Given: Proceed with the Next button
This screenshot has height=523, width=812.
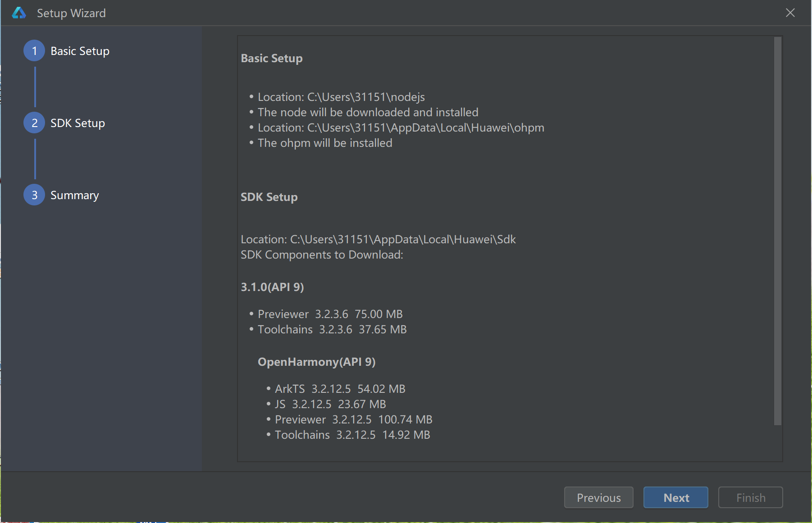Looking at the screenshot, I should (x=675, y=497).
